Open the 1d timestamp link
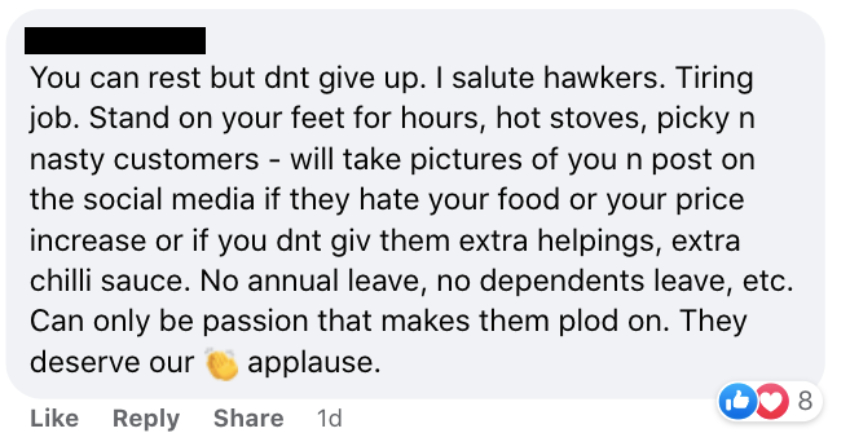850x433 pixels. pyautogui.click(x=329, y=418)
